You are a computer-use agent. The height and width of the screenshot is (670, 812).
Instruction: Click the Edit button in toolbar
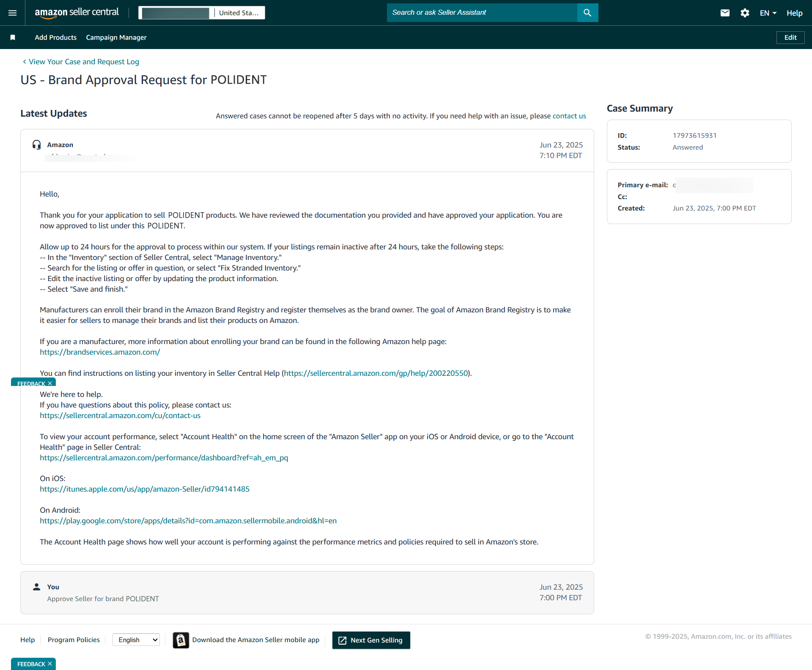[790, 38]
